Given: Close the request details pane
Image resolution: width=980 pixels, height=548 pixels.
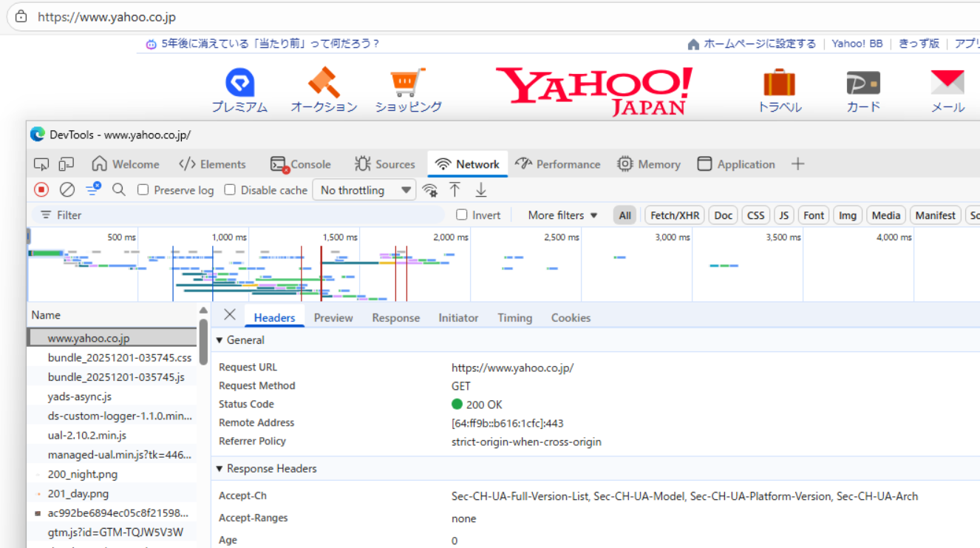Looking at the screenshot, I should pyautogui.click(x=230, y=315).
